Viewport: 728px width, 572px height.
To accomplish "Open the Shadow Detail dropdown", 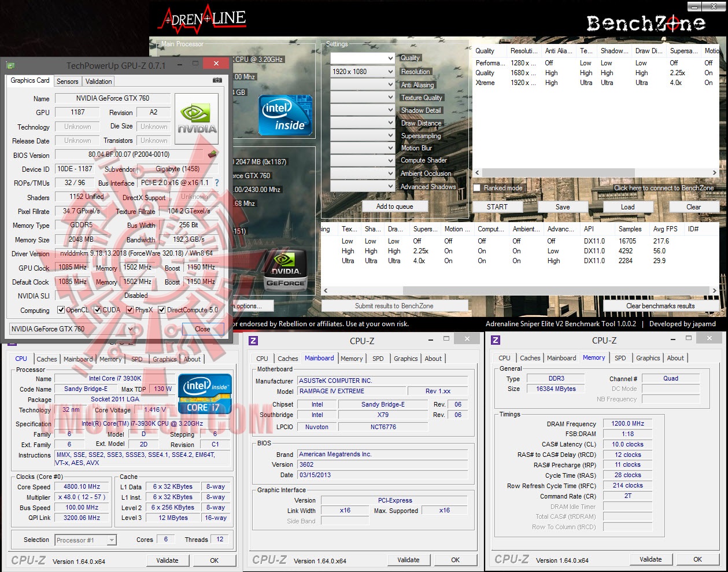I will 363,110.
